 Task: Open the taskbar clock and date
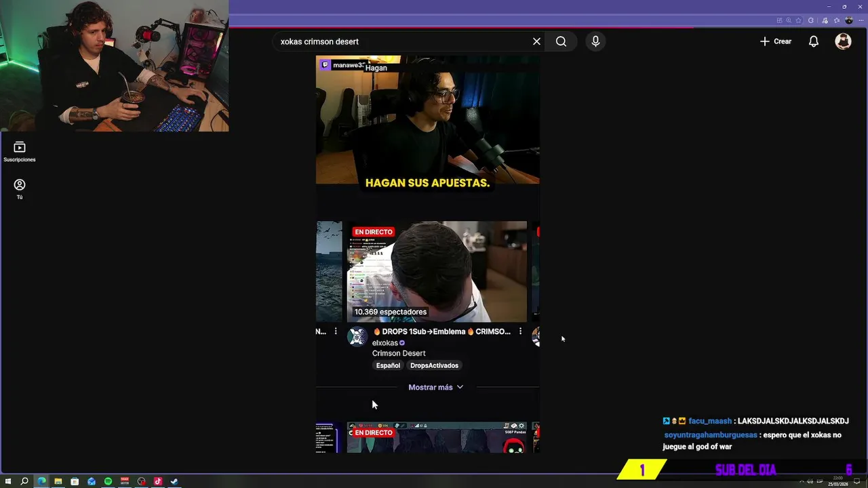838,482
